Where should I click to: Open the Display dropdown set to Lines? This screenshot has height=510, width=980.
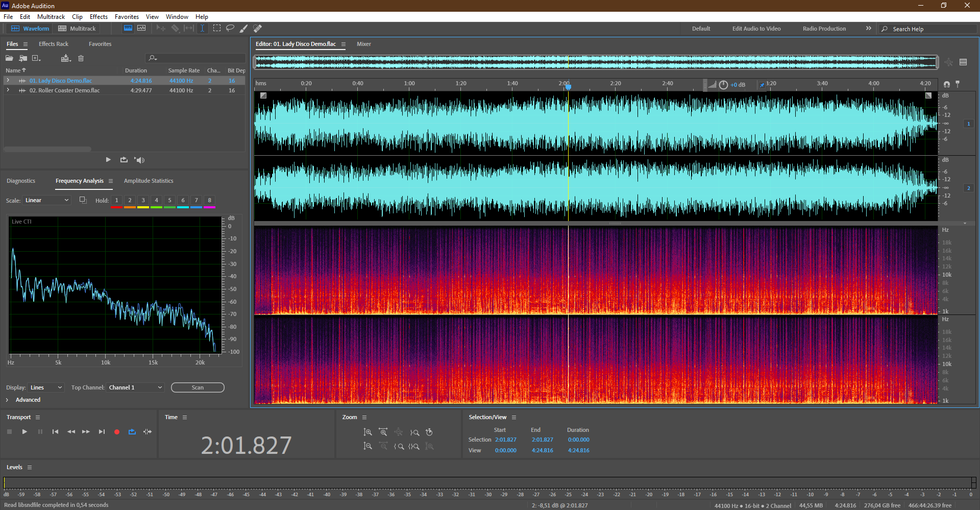(46, 387)
